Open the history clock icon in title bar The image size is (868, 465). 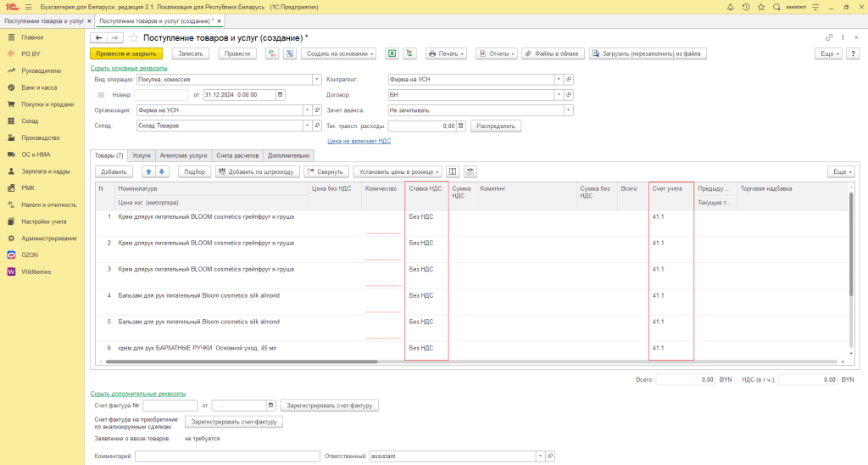tap(745, 7)
